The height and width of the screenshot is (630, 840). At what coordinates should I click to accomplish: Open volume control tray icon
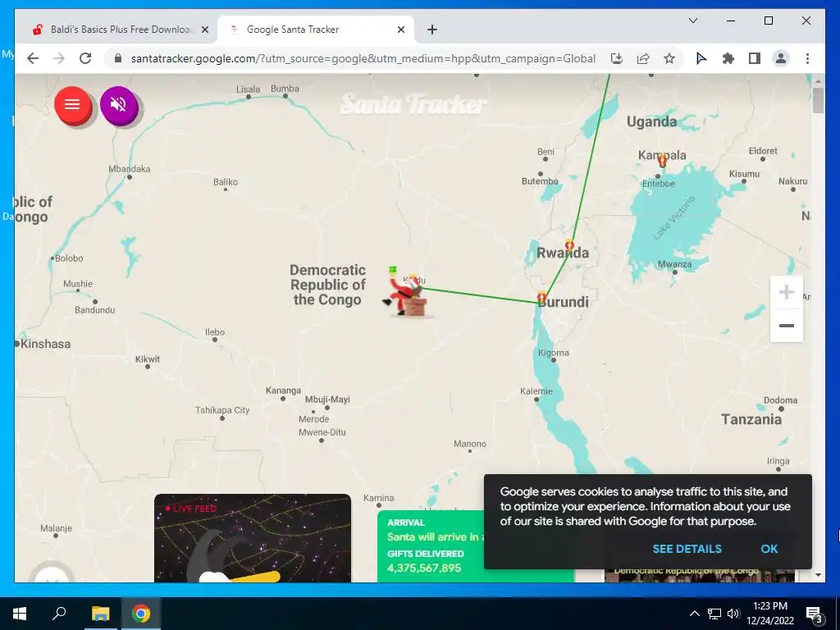(x=733, y=614)
